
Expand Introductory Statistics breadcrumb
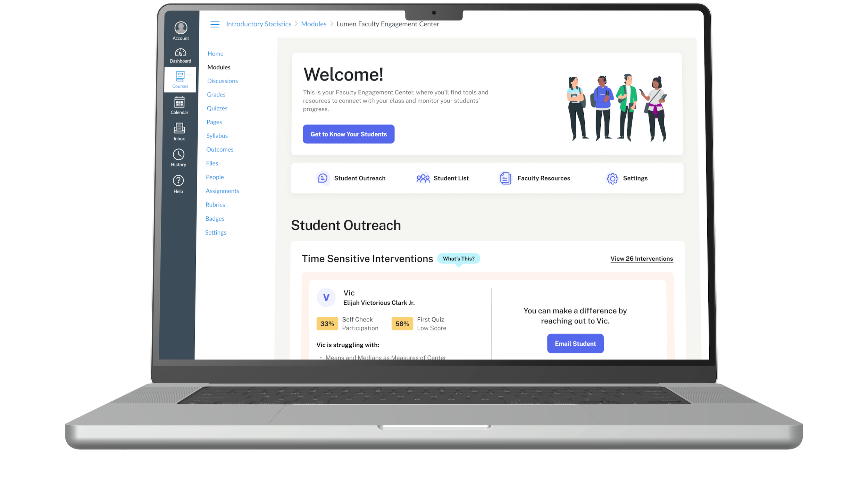pyautogui.click(x=259, y=24)
